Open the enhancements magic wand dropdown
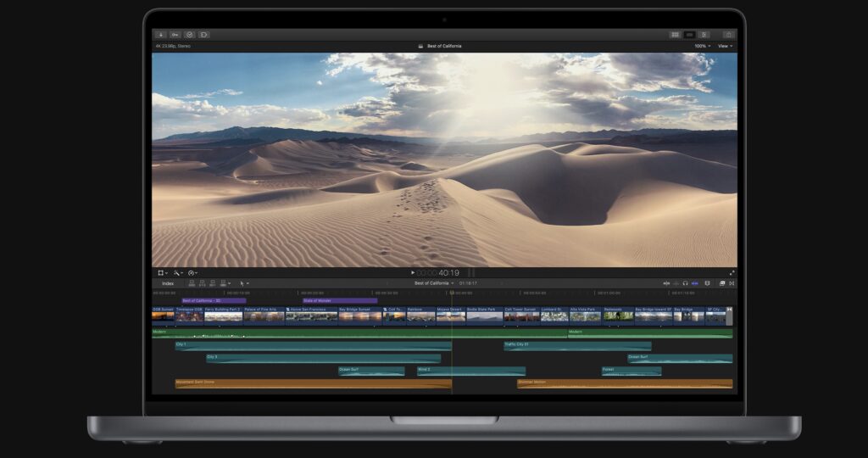The height and width of the screenshot is (458, 868). point(177,273)
